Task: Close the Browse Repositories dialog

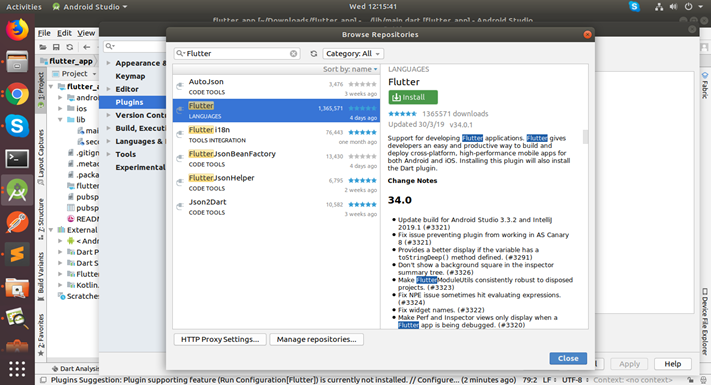Action: [568, 358]
